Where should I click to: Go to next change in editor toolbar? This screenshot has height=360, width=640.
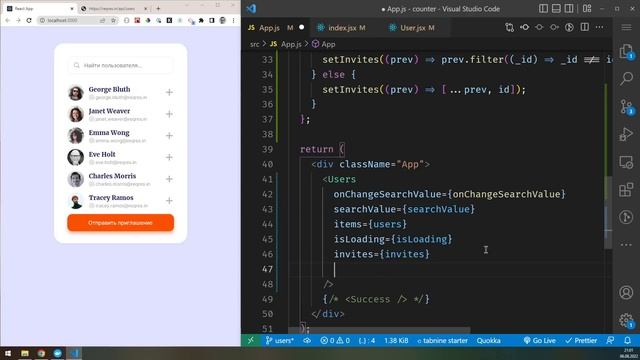tap(554, 27)
